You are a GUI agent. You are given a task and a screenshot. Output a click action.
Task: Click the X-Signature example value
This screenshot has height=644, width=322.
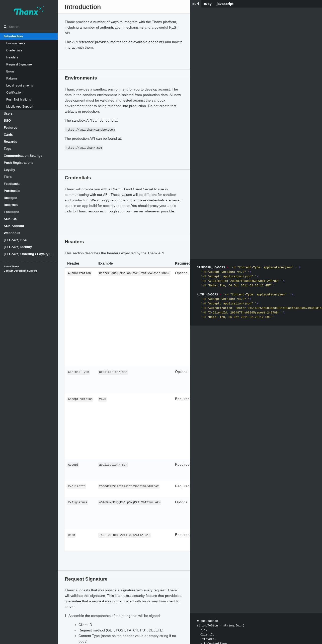click(130, 503)
